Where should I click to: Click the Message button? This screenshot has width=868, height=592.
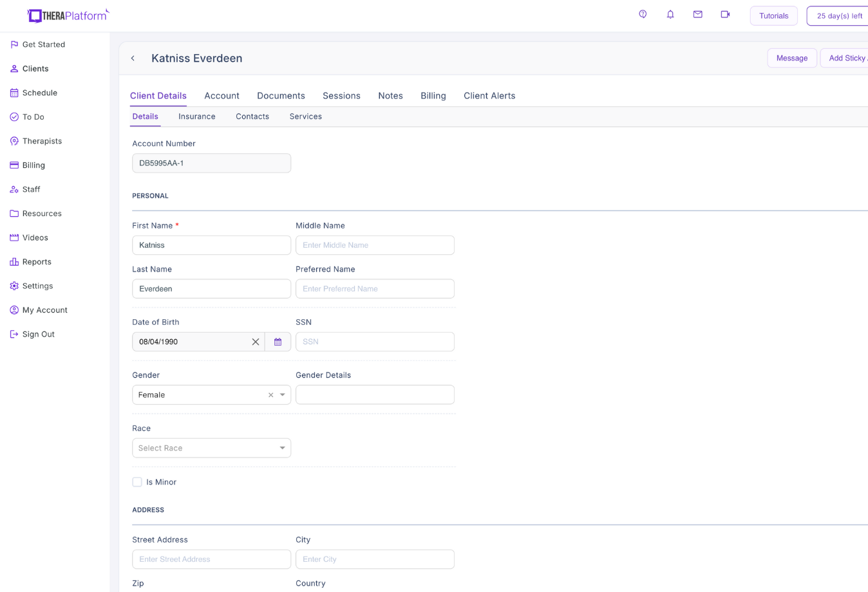pos(792,58)
